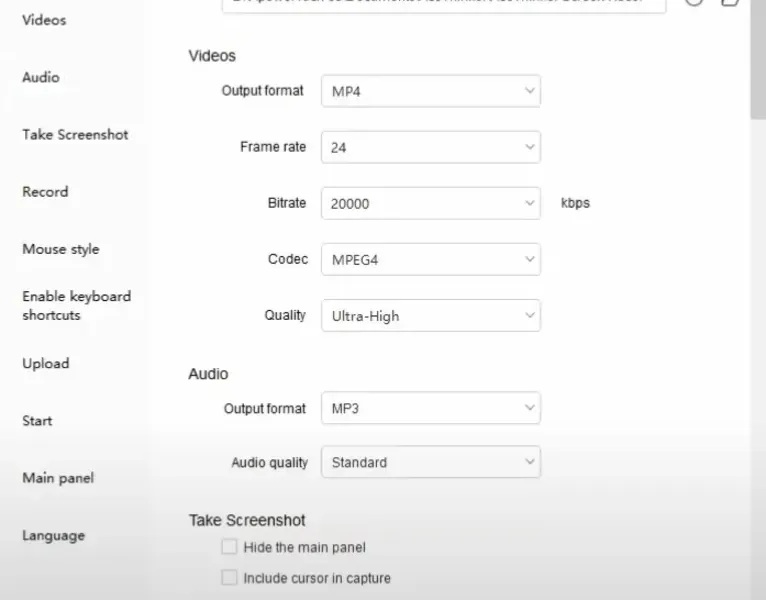Open the audio Output format MP3 dropdown
766x600 pixels.
[x=430, y=408]
